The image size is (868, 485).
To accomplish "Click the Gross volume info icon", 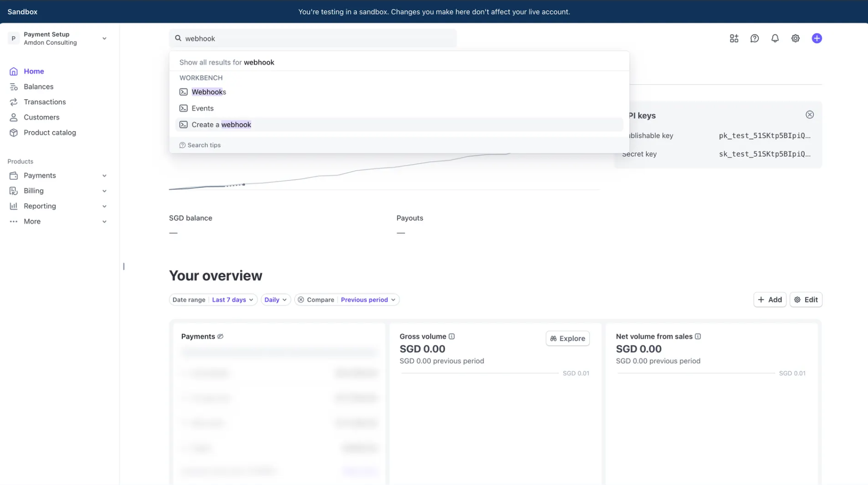I will point(452,336).
